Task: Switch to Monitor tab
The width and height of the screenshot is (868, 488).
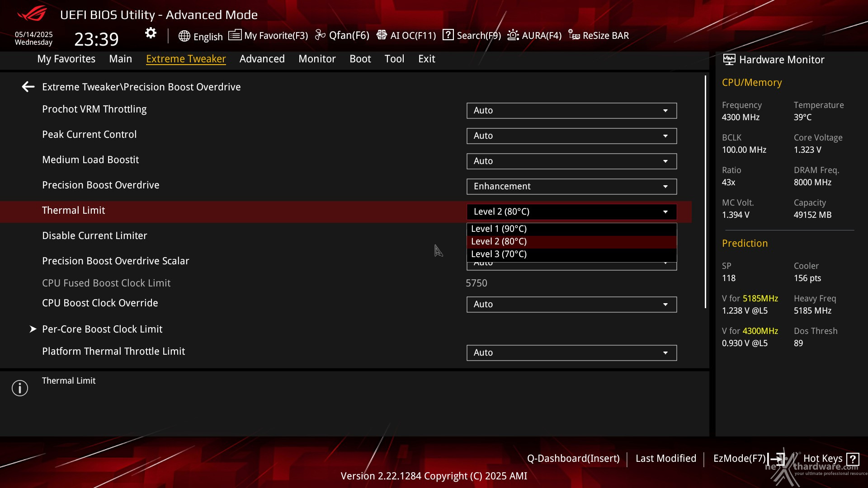Action: (x=317, y=59)
